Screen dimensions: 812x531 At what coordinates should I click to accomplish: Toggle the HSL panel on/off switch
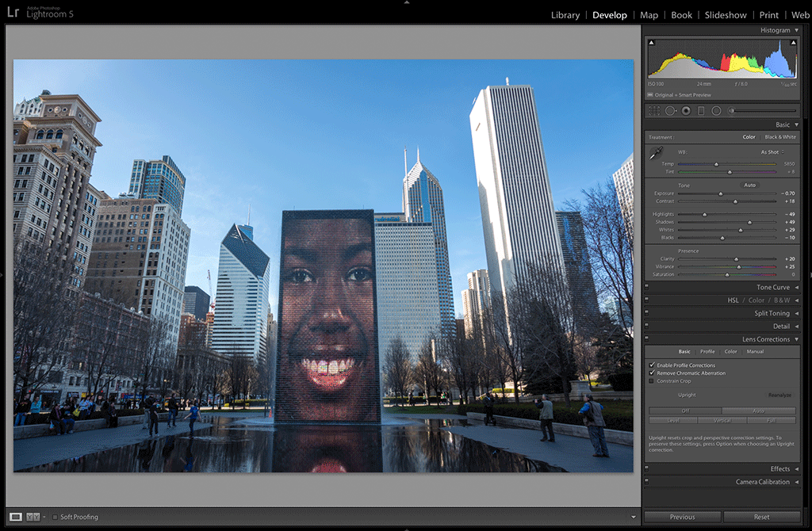[x=646, y=299]
